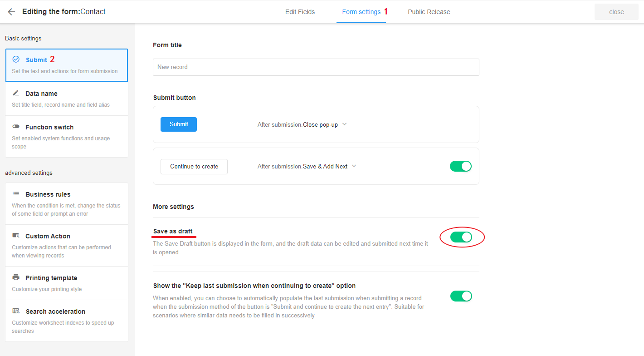The width and height of the screenshot is (644, 356).
Task: Click the Submit checkmark icon in sidebar
Action: click(x=16, y=59)
